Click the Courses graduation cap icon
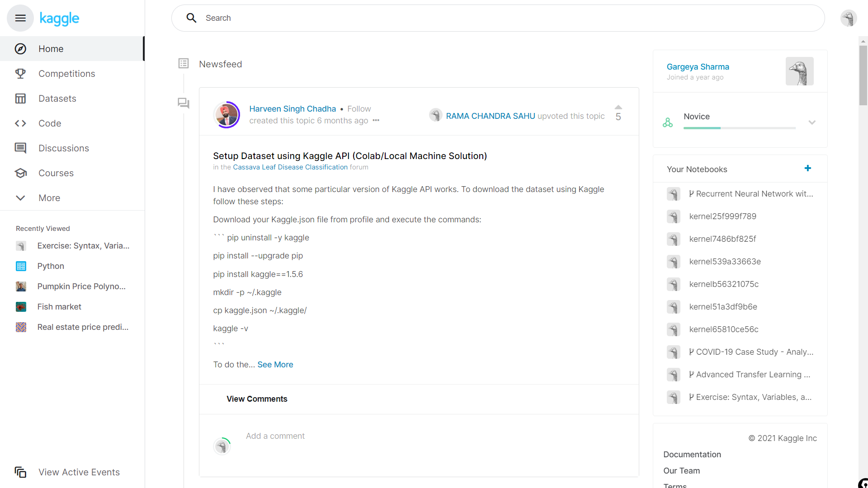Viewport: 868px width, 488px height. (20, 173)
